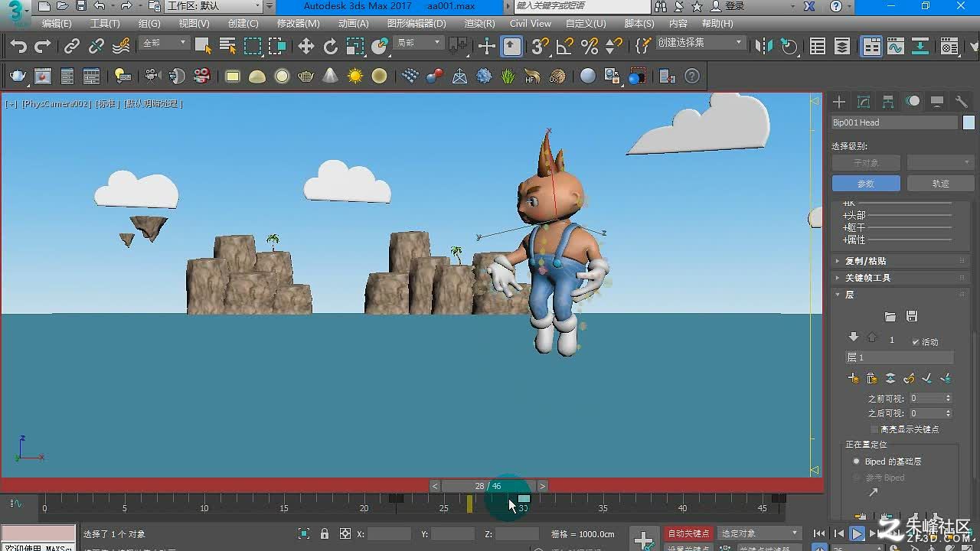This screenshot has height=551, width=980.
Task: Open Select by Name list
Action: pyautogui.click(x=227, y=46)
